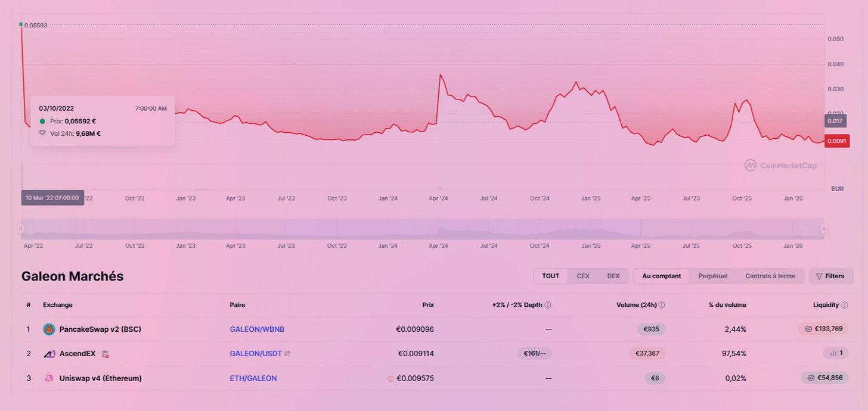Sort table by % du volume header
868x411 pixels.
click(727, 305)
